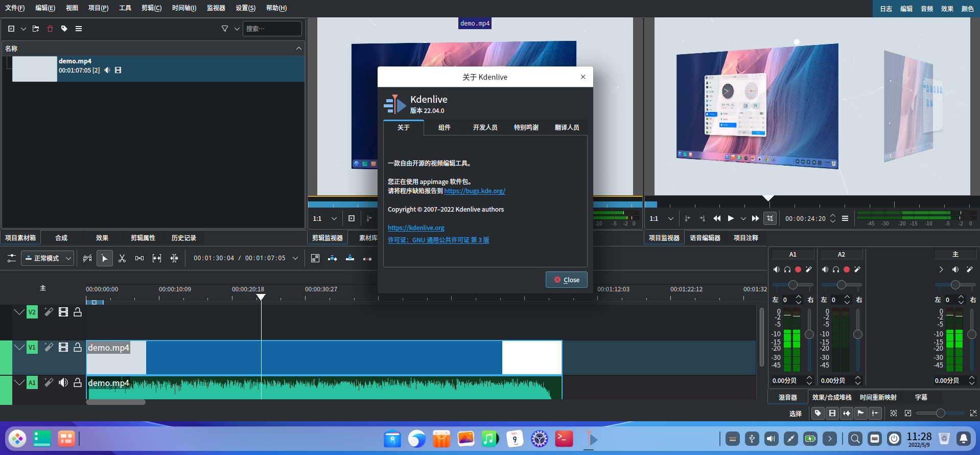
Task: Open timecode format dropdown in timeline toolbar
Action: coord(295,258)
